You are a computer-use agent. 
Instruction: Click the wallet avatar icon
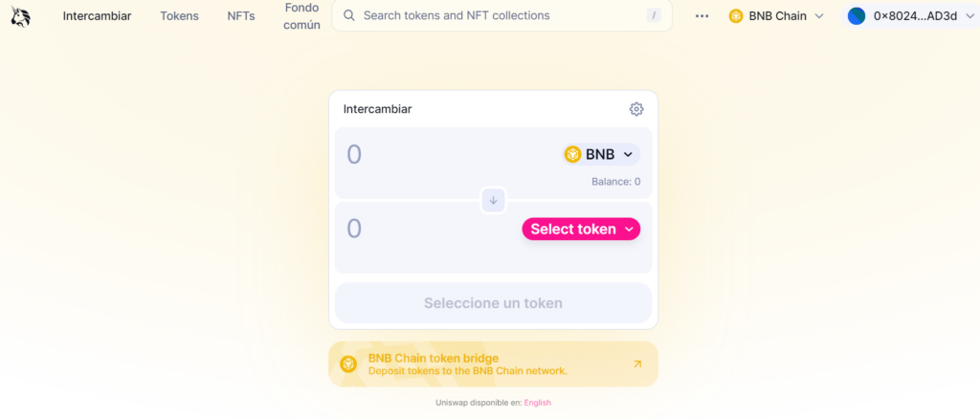pyautogui.click(x=857, y=16)
